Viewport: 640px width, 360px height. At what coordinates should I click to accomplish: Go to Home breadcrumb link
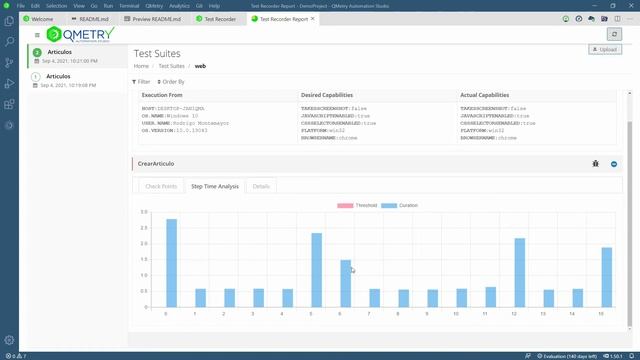pos(141,66)
